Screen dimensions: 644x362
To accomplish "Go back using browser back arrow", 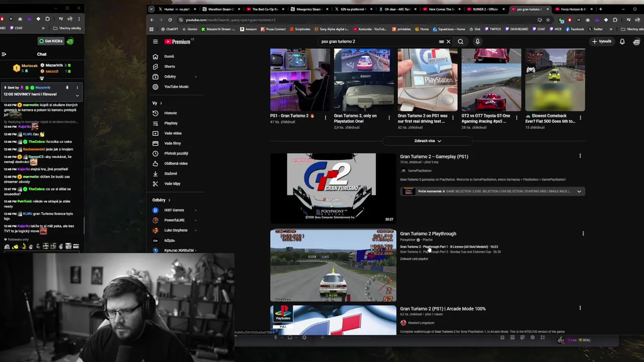I will click(152, 20).
